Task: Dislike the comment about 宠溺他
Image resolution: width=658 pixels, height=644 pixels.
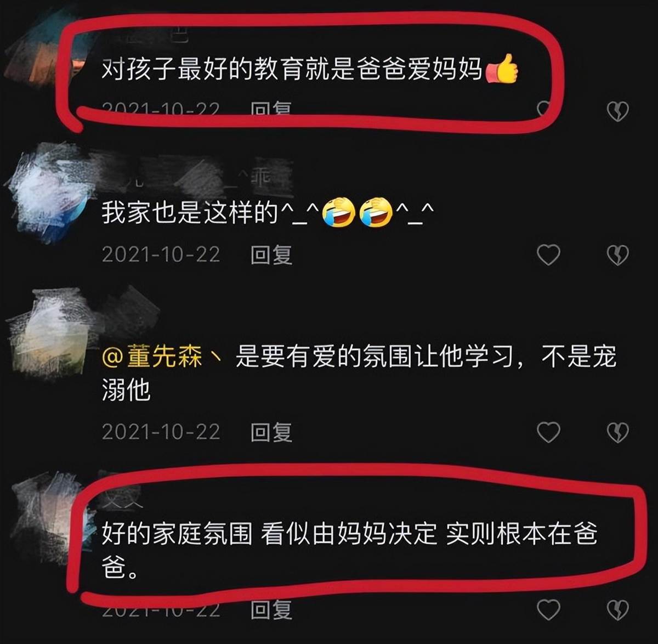Action: click(618, 433)
